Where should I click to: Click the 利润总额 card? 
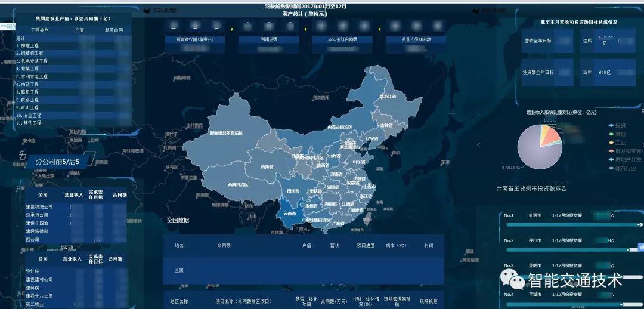pos(268,44)
